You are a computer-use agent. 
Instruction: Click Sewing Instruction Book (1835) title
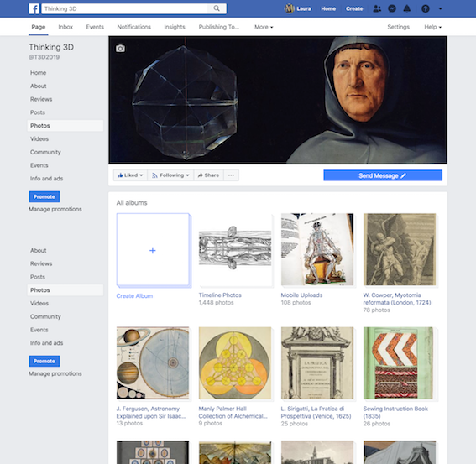(x=395, y=413)
